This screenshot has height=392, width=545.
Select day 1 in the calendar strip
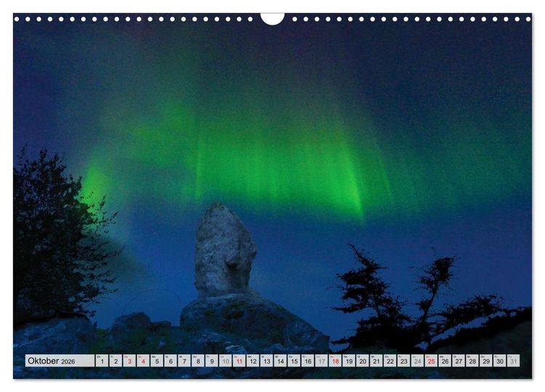102,360
